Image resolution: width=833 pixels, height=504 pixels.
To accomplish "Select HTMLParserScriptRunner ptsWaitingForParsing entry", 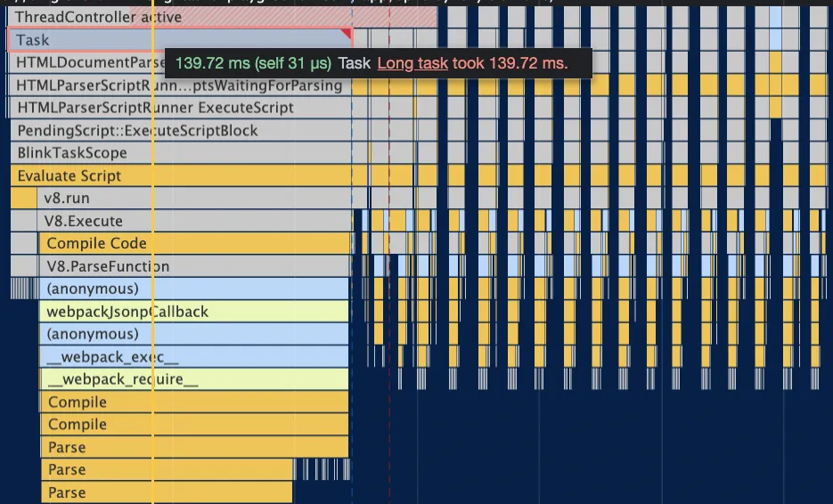I will coord(180,85).
